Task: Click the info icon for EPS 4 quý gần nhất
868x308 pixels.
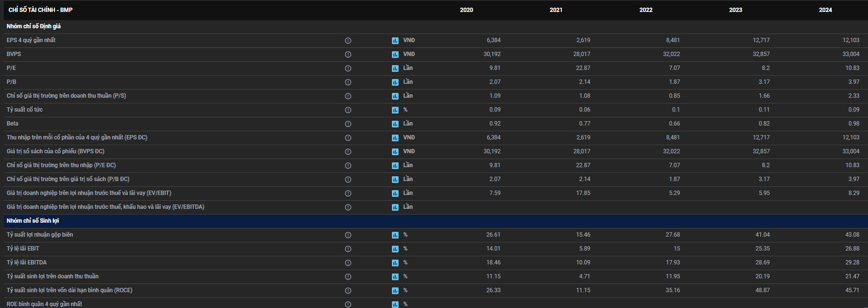Action: coord(348,41)
